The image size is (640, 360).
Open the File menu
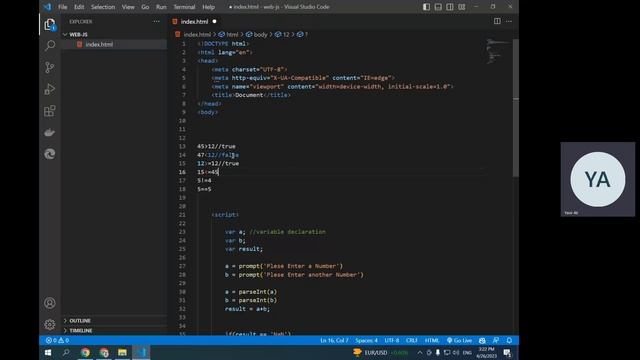pyautogui.click(x=62, y=7)
